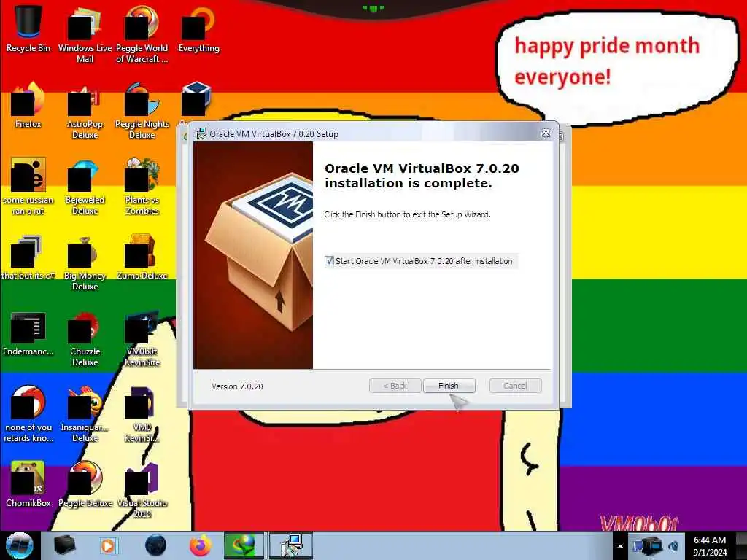Select Big Money Deluxe desktop icon

point(85,262)
